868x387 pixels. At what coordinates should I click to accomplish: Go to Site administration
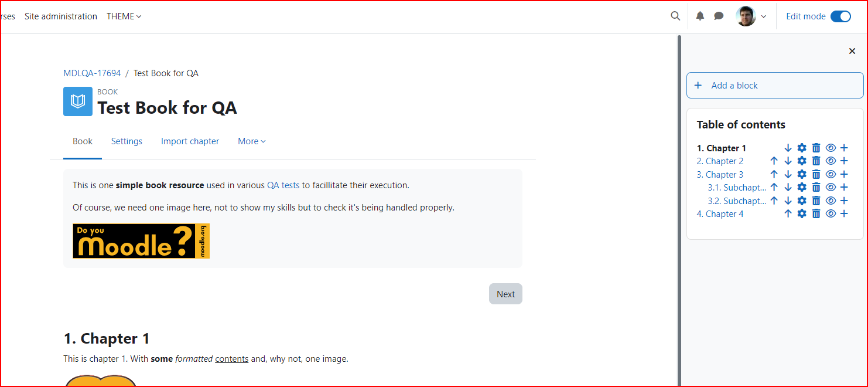click(61, 16)
